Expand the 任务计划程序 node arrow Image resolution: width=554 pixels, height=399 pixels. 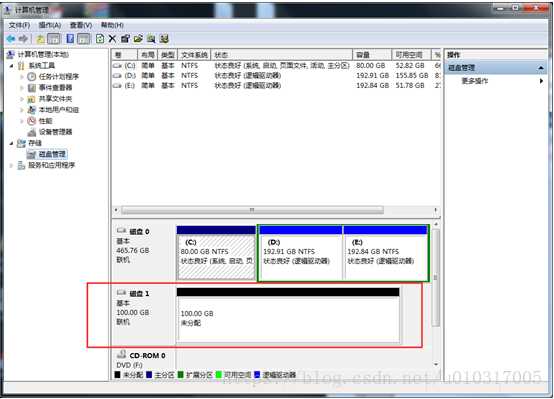(22, 77)
